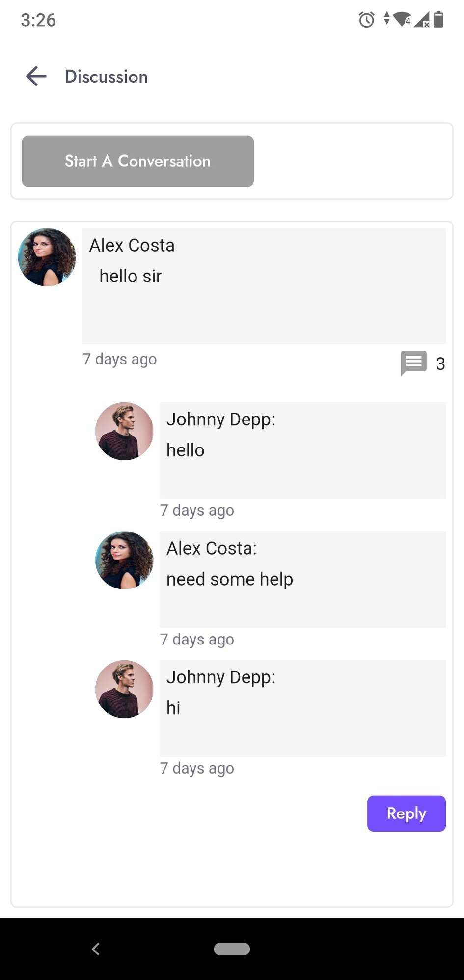Tap the battery icon in status bar
The height and width of the screenshot is (980, 464).
tap(438, 20)
